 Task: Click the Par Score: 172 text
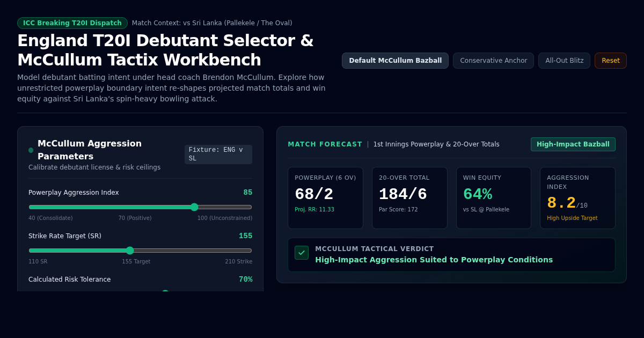[x=398, y=210]
